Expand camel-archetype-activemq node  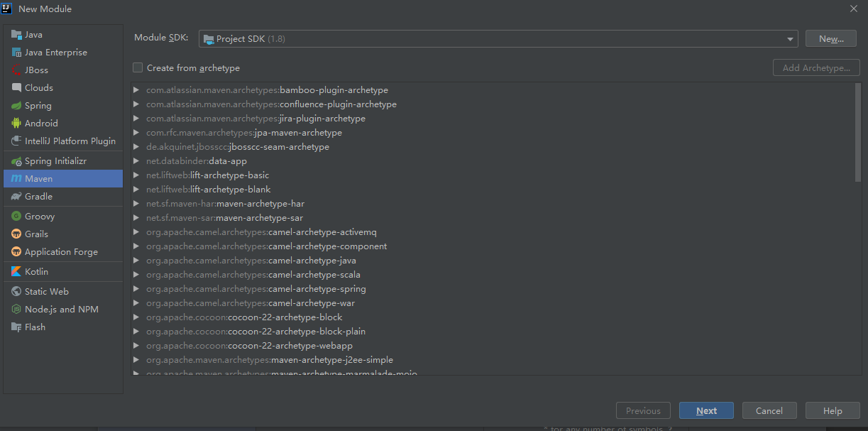coord(136,232)
